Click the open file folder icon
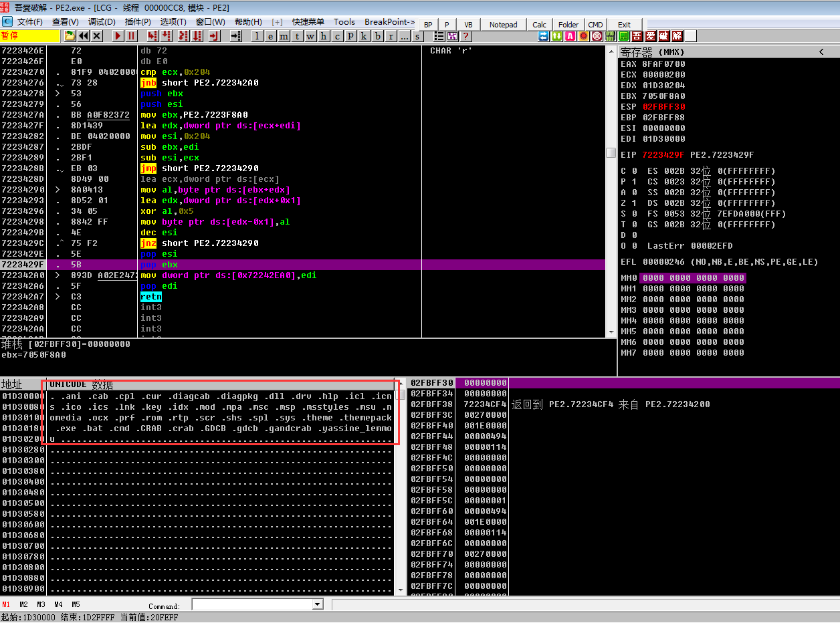The width and height of the screenshot is (840, 623). point(70,36)
